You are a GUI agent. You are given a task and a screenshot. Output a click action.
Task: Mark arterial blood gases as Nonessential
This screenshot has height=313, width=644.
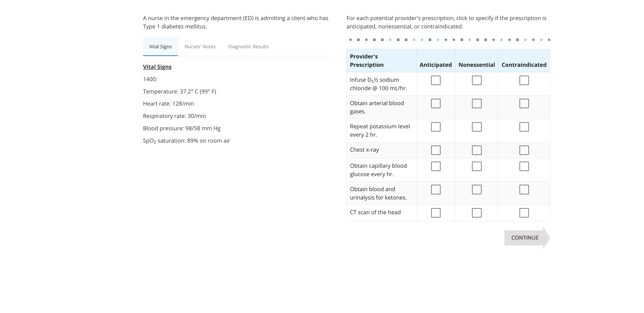(477, 104)
